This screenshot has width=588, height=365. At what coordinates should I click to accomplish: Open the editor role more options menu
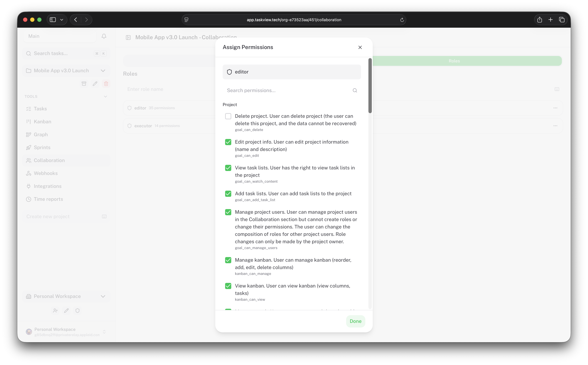pyautogui.click(x=555, y=108)
